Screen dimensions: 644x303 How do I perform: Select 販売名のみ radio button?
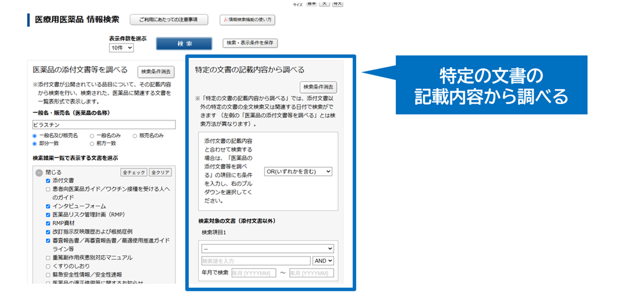[x=135, y=136]
